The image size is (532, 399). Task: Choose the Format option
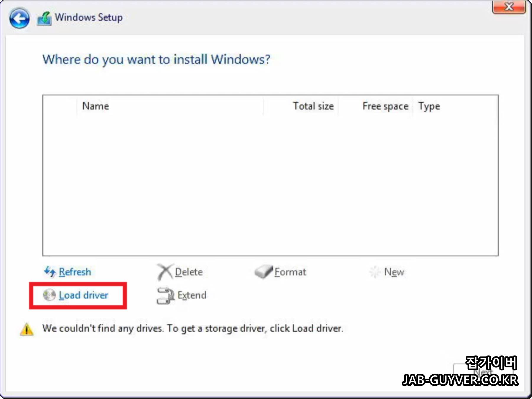coord(290,272)
